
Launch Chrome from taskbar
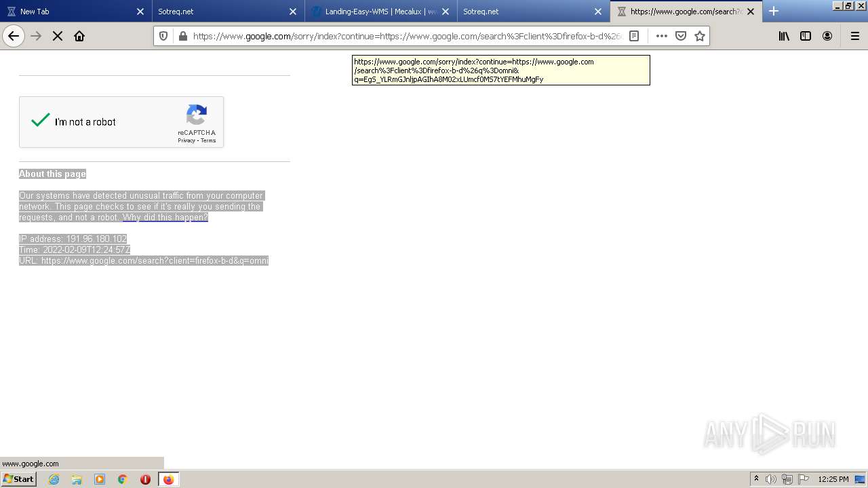tap(123, 479)
